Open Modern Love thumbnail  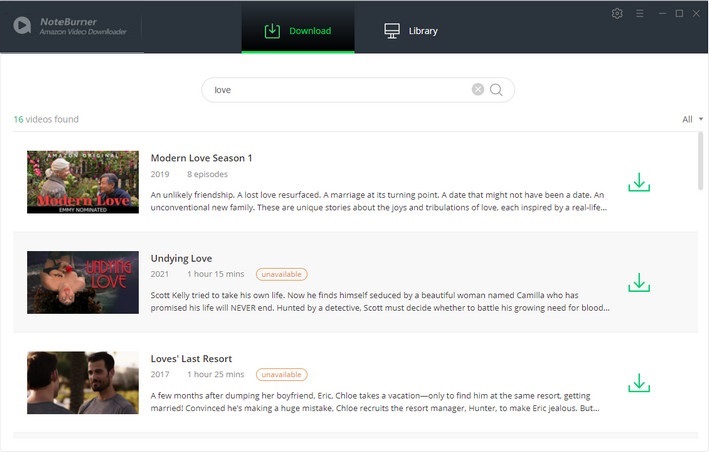(83, 182)
